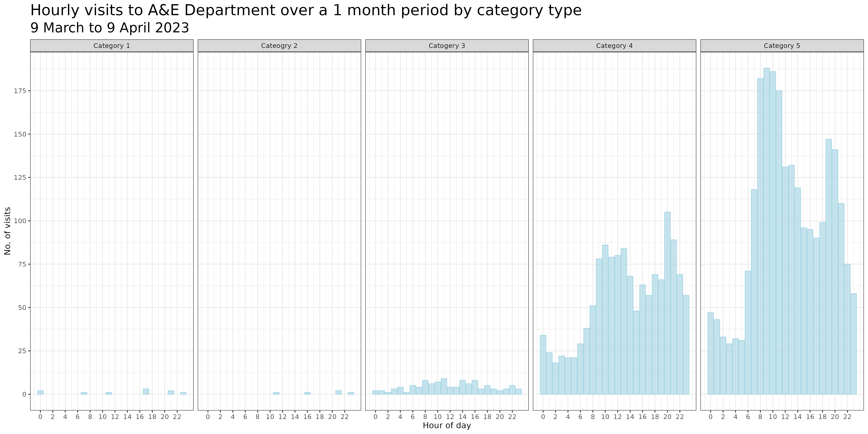The image size is (868, 434).
Task: Click the '18' x-axis tick in Category 5
Action: tap(822, 417)
